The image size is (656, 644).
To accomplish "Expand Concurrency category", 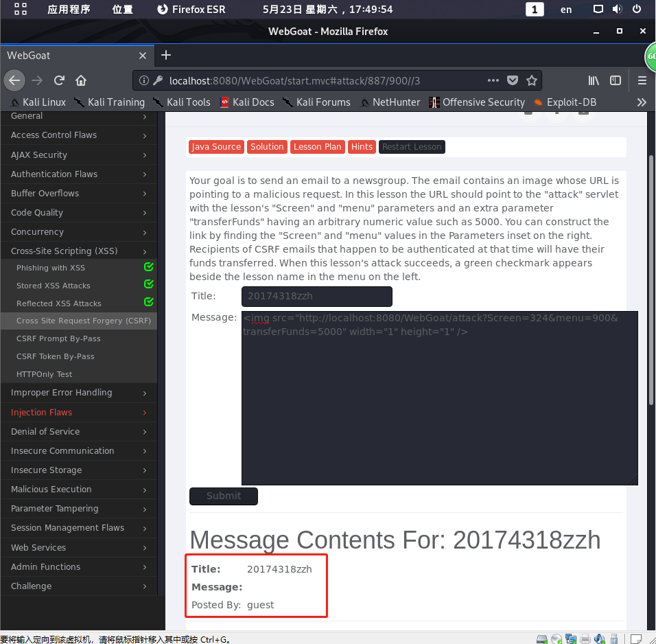I will [79, 232].
